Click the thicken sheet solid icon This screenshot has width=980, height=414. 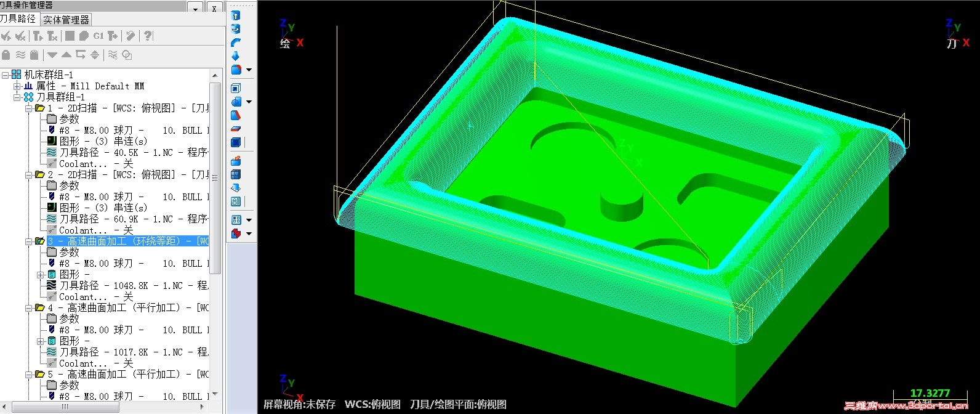tap(236, 129)
